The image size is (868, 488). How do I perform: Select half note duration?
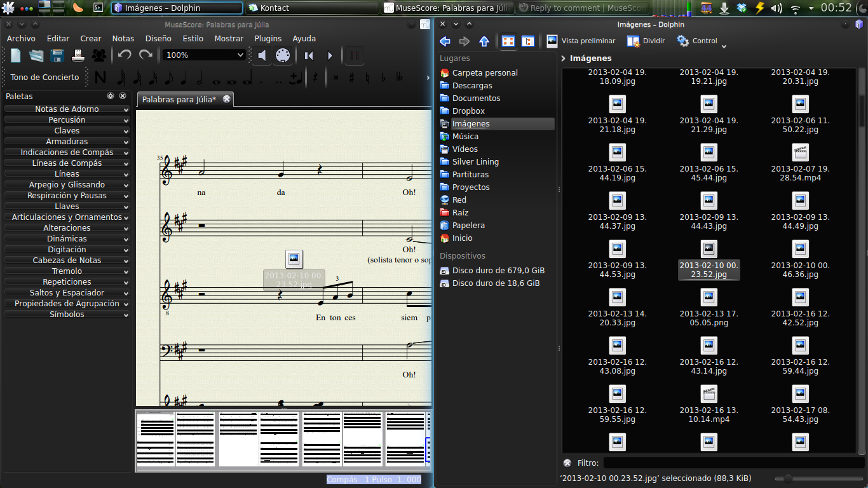[x=199, y=78]
